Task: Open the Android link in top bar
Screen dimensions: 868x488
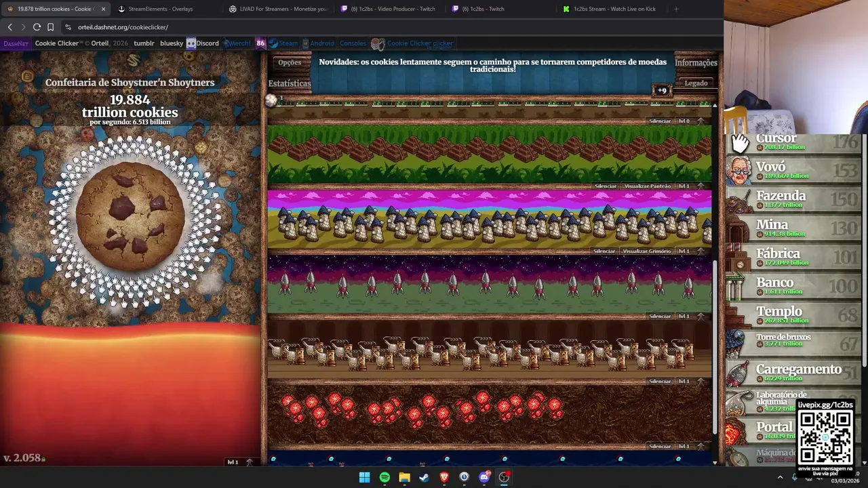Action: [317, 43]
